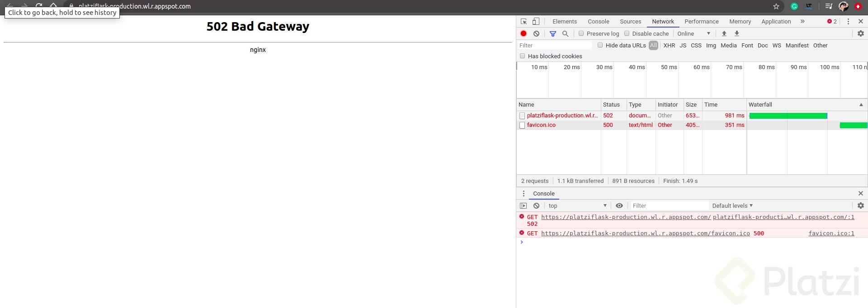Clear the console with the ban icon
Screen dimensions: 868x308
pos(536,205)
